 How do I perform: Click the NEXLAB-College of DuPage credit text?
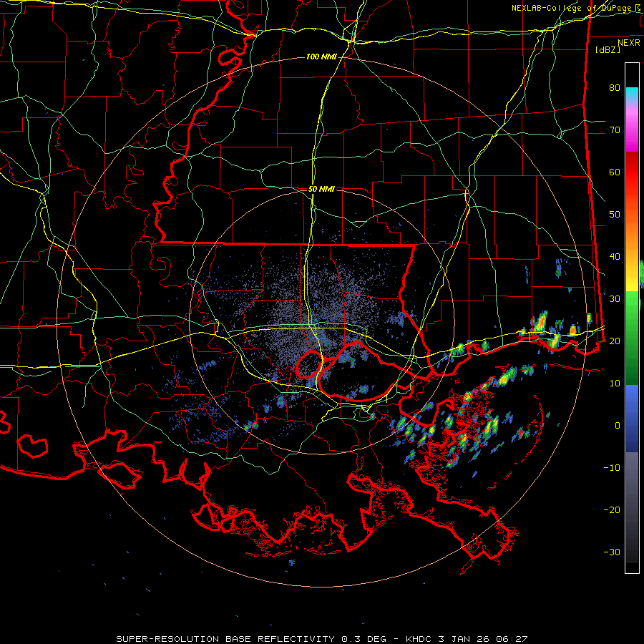[571, 8]
